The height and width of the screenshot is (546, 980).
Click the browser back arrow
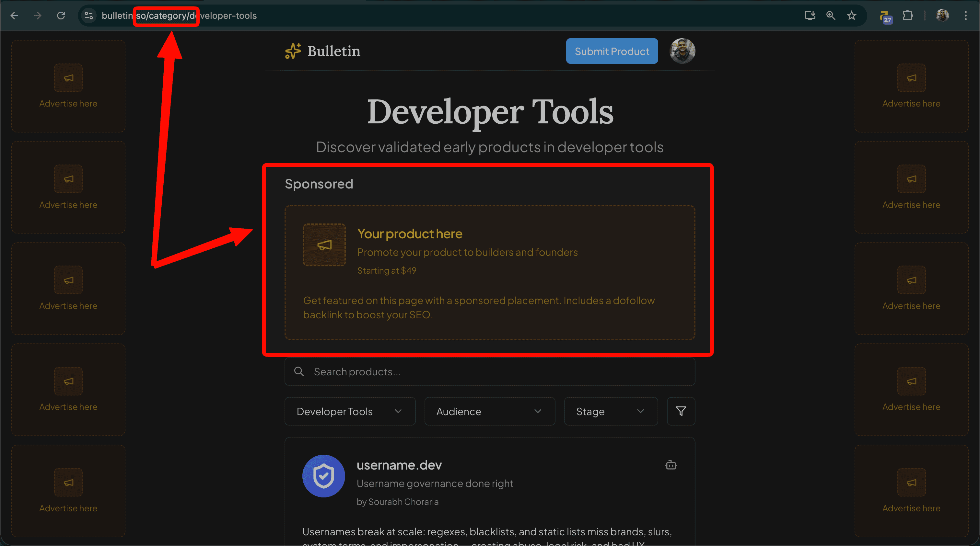pyautogui.click(x=15, y=16)
